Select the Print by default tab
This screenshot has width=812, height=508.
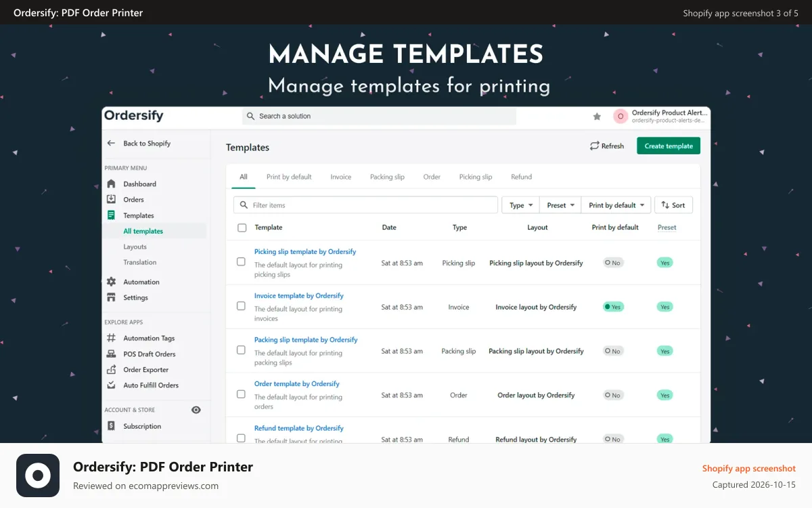coord(289,177)
